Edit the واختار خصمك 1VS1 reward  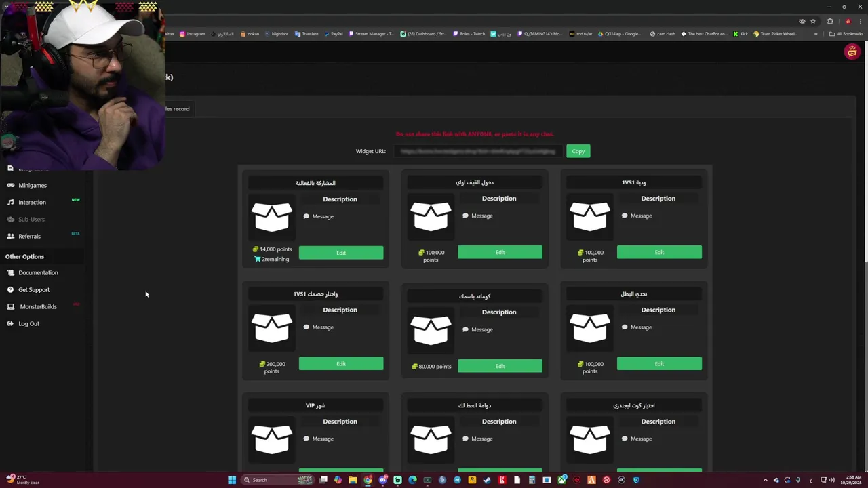pos(341,364)
